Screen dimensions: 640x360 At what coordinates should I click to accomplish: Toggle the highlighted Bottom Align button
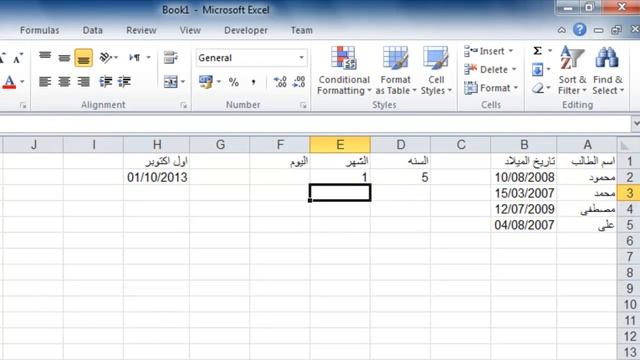[83, 58]
